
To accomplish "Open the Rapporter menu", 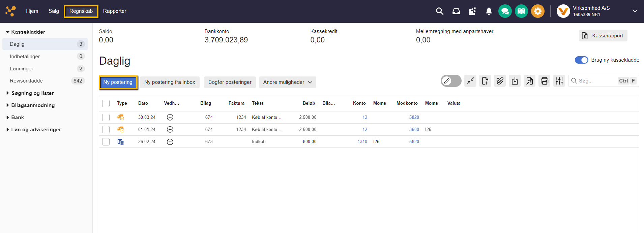I will [x=115, y=11].
